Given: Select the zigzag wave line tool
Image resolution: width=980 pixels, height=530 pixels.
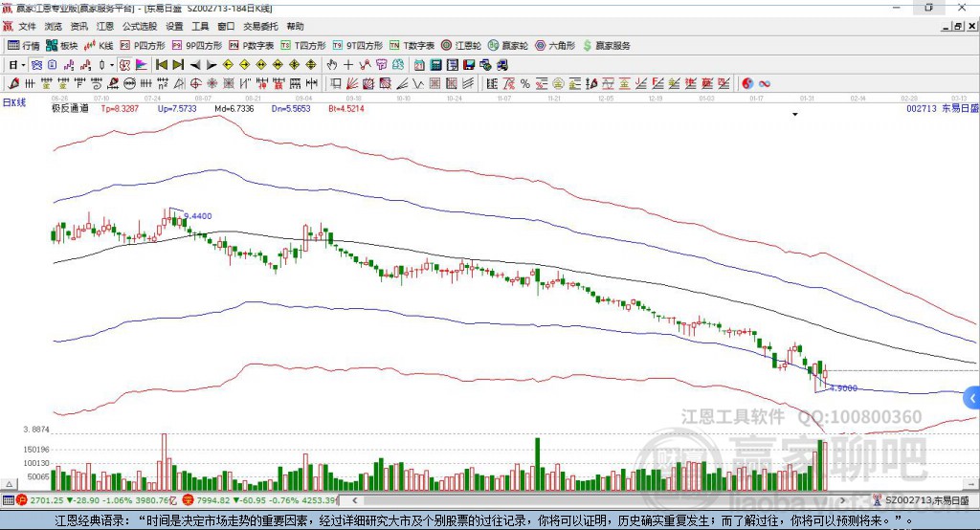Looking at the screenshot, I should coord(419,84).
